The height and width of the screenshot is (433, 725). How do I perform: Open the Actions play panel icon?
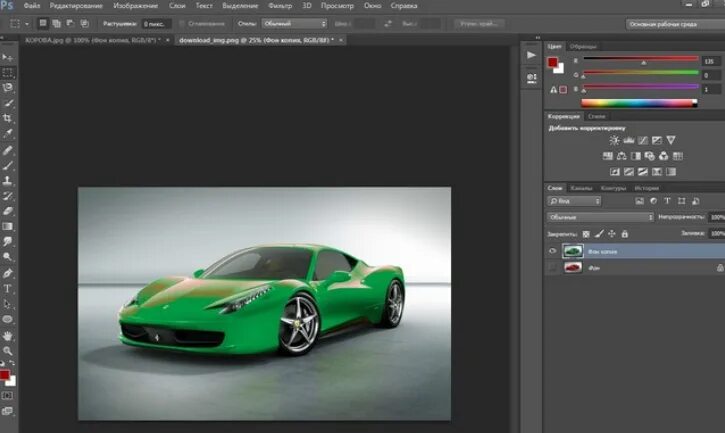pos(532,56)
